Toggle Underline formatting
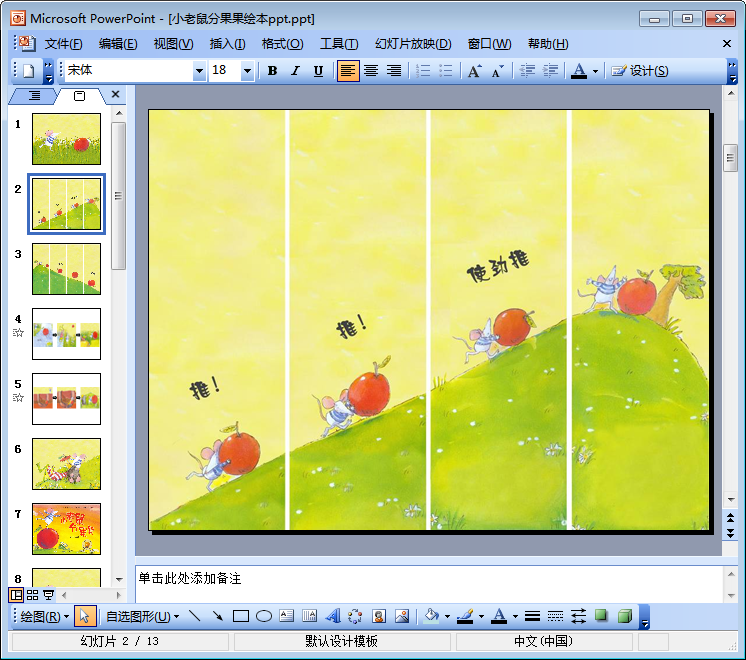Screen dimensions: 746x660 pos(318,71)
